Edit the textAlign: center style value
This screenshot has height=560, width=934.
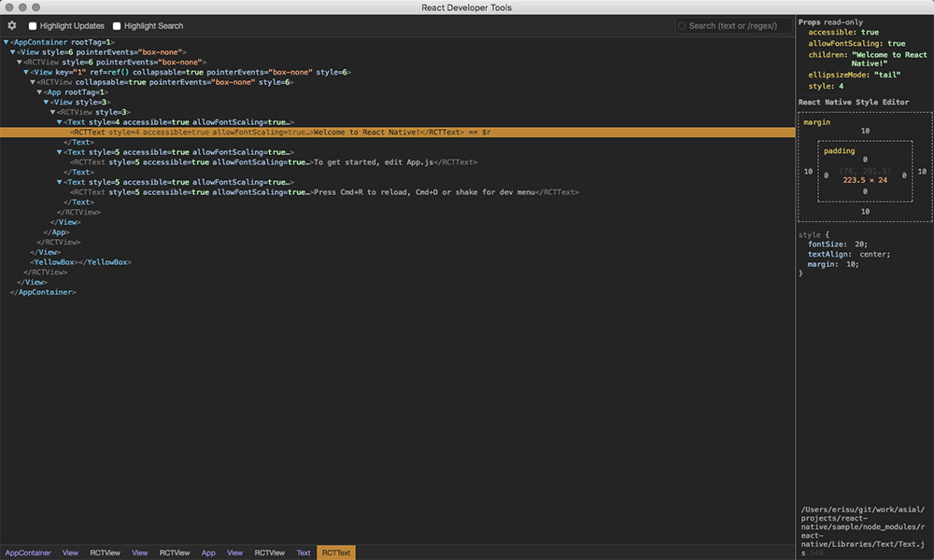[874, 254]
